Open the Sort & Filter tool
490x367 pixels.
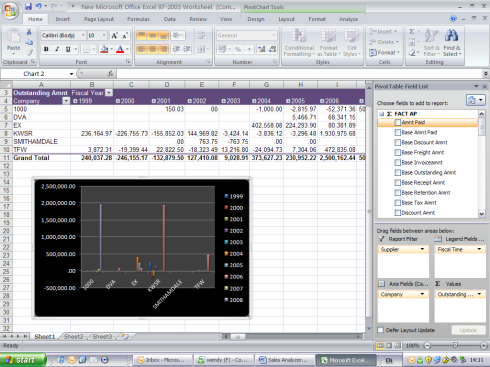click(x=432, y=42)
